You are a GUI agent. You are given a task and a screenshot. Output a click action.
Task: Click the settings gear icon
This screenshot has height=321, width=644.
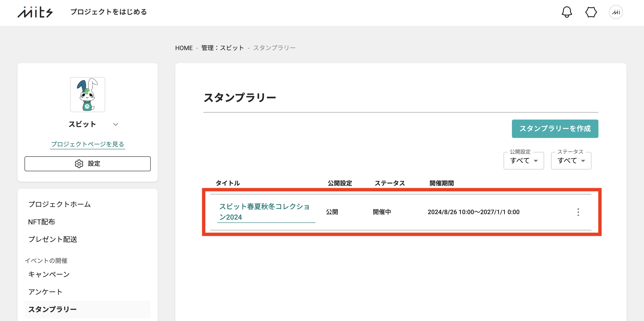coord(79,164)
